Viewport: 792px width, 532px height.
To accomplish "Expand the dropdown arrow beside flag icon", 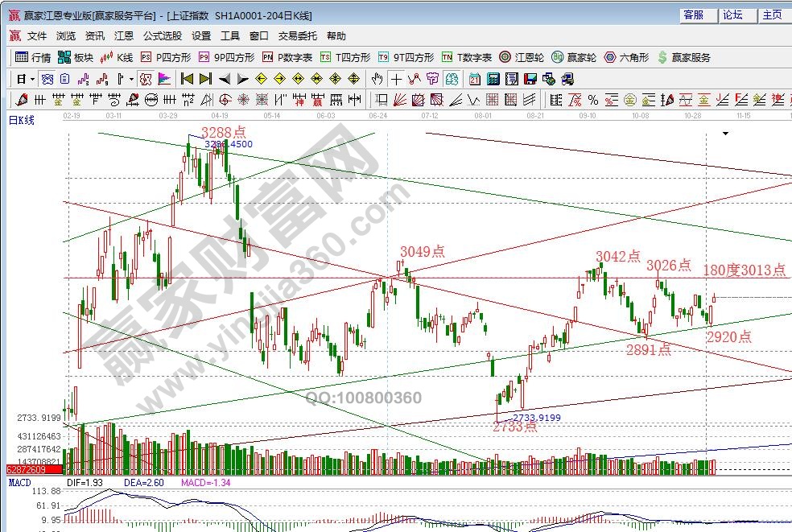I will click(x=131, y=79).
